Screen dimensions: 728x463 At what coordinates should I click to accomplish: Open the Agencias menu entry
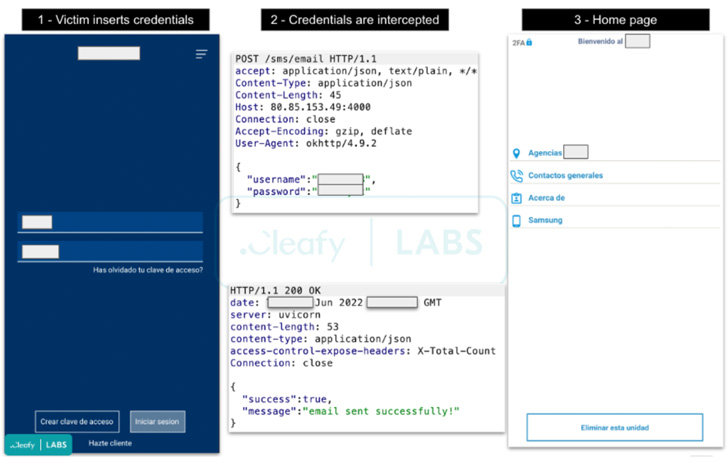pyautogui.click(x=615, y=153)
